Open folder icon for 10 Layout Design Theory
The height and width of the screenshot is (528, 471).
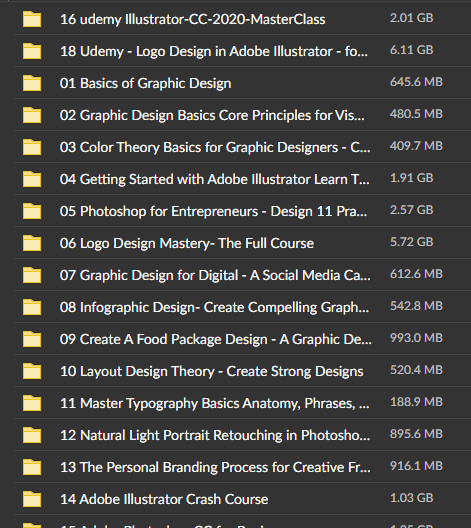pyautogui.click(x=32, y=371)
